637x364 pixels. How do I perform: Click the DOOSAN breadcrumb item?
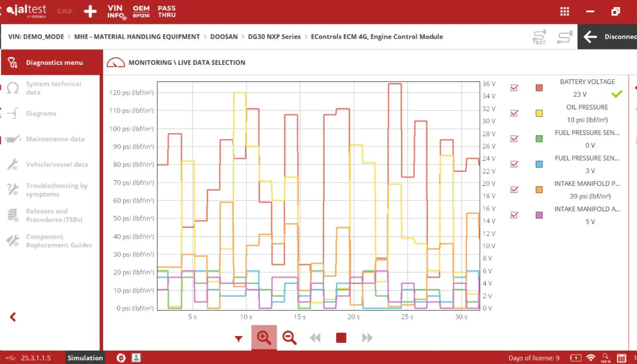click(224, 37)
